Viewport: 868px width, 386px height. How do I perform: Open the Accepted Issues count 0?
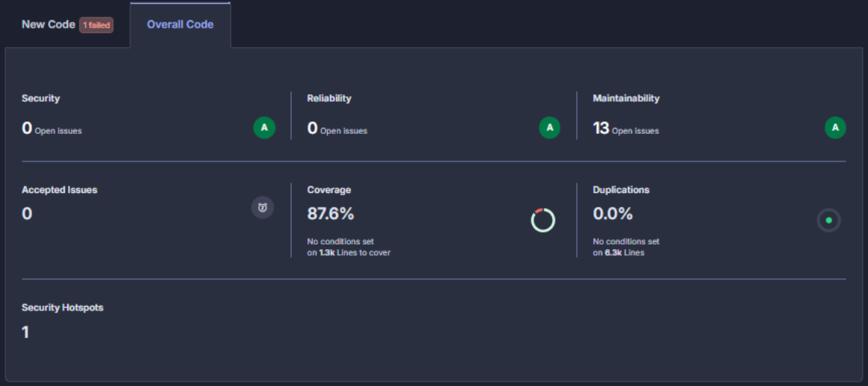[x=27, y=214]
